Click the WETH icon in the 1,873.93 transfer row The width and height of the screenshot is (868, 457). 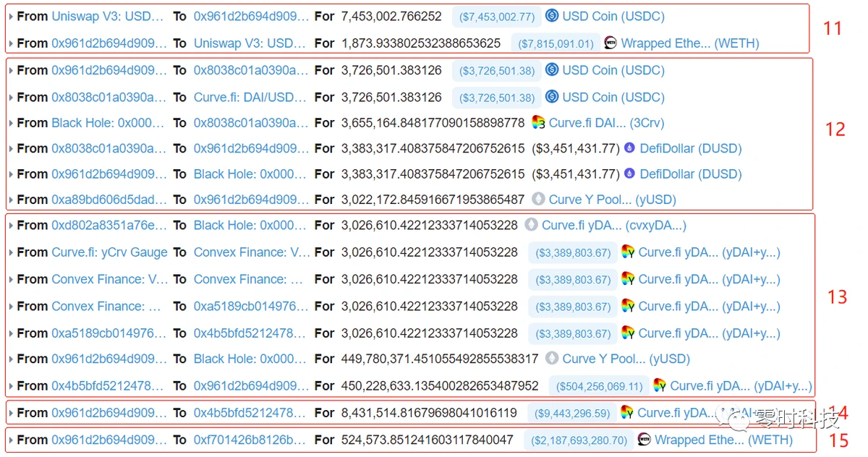[x=610, y=43]
